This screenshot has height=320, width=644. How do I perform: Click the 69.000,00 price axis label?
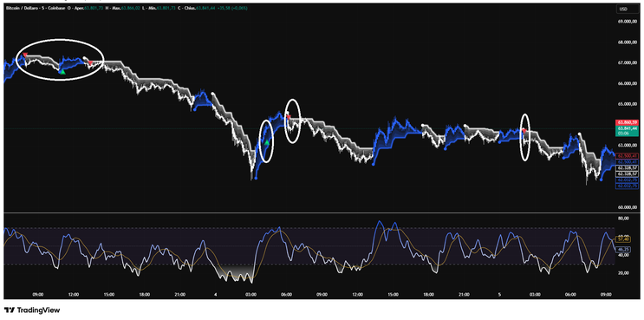(x=628, y=21)
